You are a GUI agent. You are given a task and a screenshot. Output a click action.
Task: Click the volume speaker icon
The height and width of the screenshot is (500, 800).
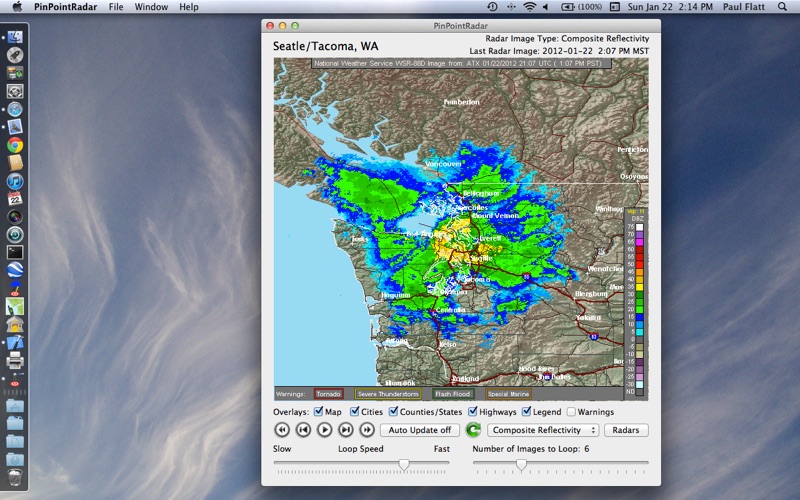[x=546, y=7]
